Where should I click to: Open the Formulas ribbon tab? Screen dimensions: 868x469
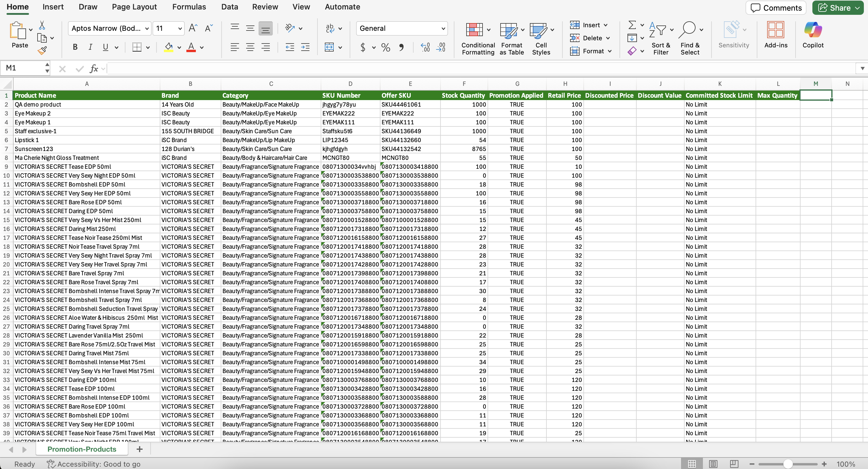tap(189, 7)
